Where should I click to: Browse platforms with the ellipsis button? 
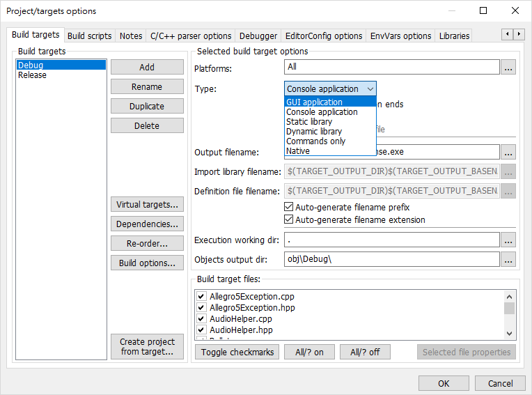pyautogui.click(x=508, y=67)
